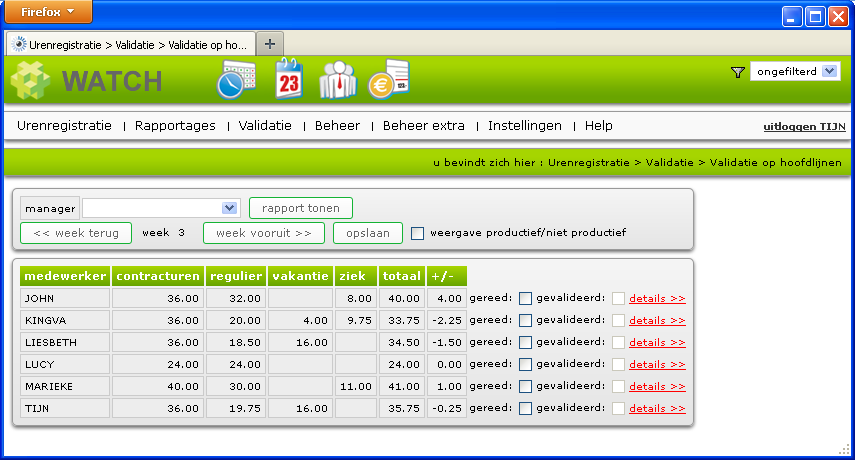This screenshot has height=460, width=855.
Task: Check gevalideerd box for TIJN
Action: pyautogui.click(x=618, y=408)
